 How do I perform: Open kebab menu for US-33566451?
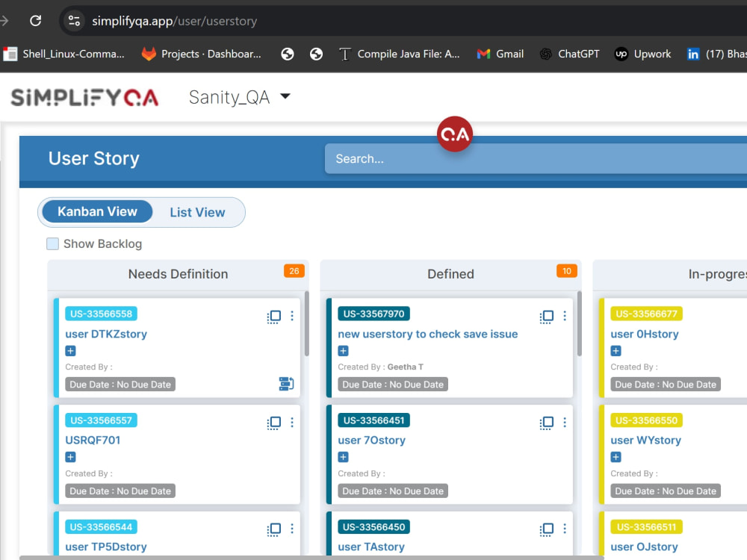[565, 422]
